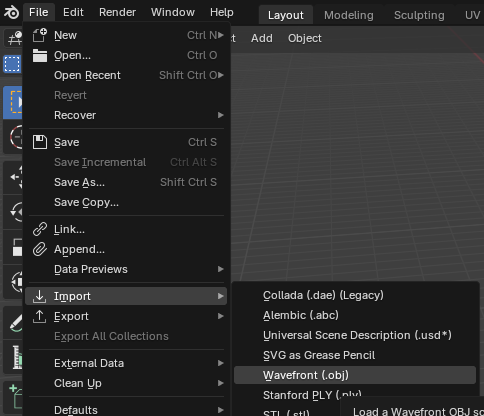This screenshot has width=484, height=416.
Task: Import Universal Scene Description (.usd*) file
Action: click(x=355, y=335)
